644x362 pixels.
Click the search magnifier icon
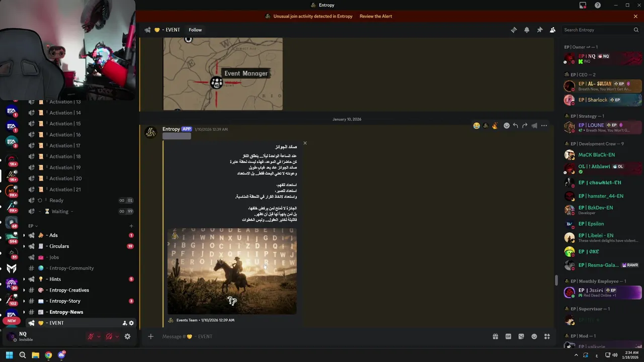point(636,30)
